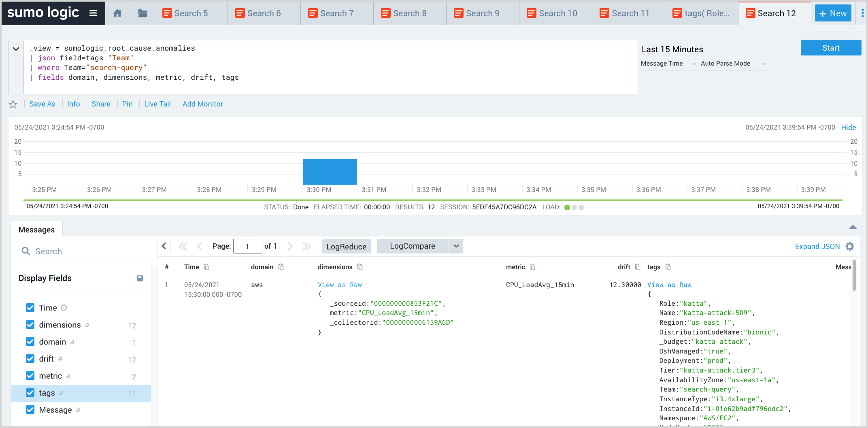Uncheck the drift field checkbox
868x428 pixels.
coord(30,359)
